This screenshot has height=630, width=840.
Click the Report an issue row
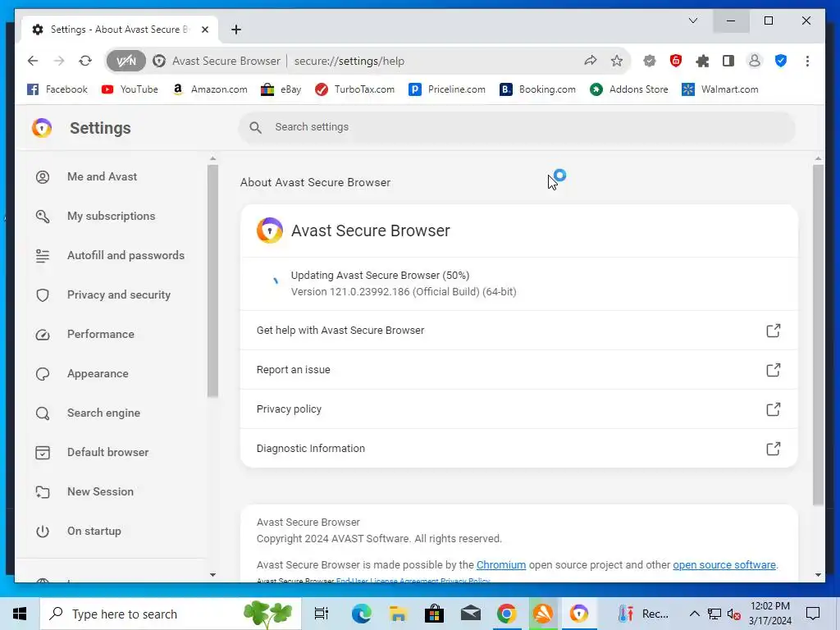[518, 370]
